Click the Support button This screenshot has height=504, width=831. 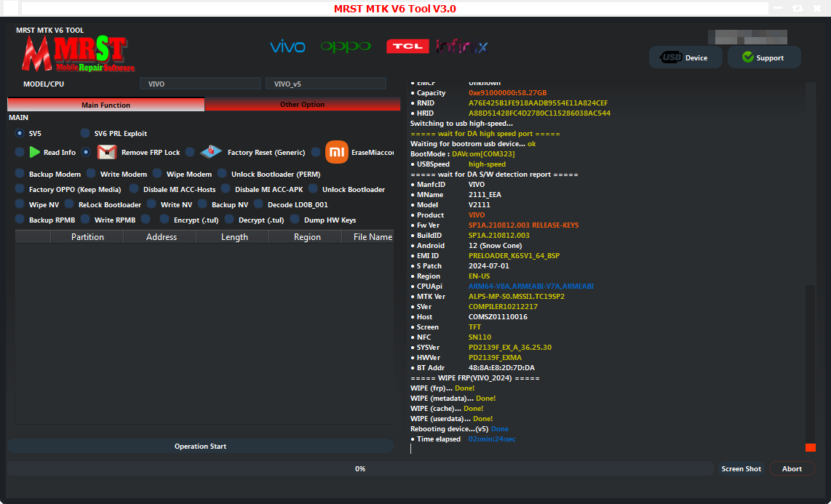764,57
